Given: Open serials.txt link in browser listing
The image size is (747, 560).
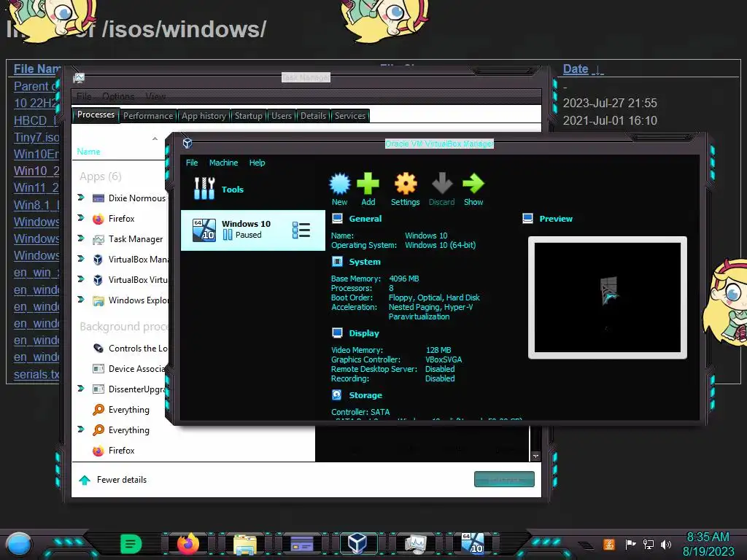Looking at the screenshot, I should 36,374.
